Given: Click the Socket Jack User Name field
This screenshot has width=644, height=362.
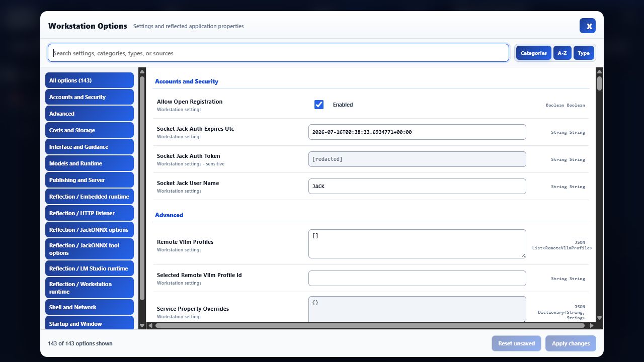Looking at the screenshot, I should (417, 186).
